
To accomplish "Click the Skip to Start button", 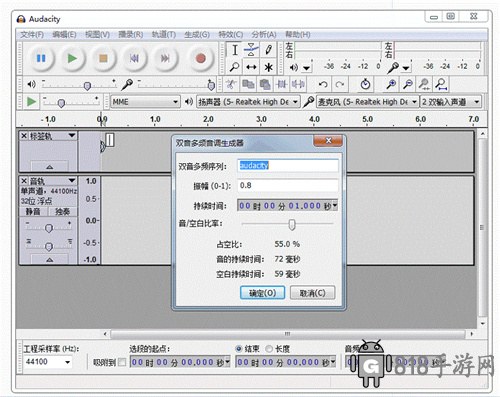I will coord(134,59).
